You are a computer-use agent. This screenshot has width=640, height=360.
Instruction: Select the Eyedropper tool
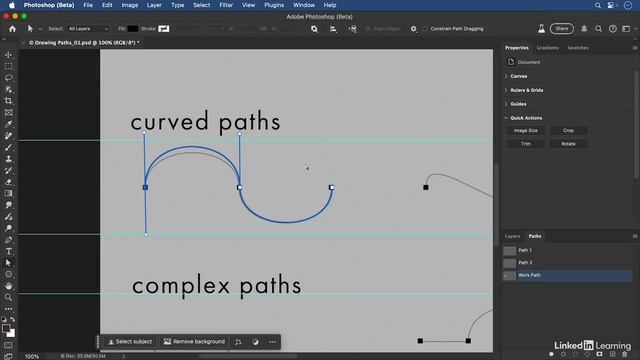click(8, 124)
